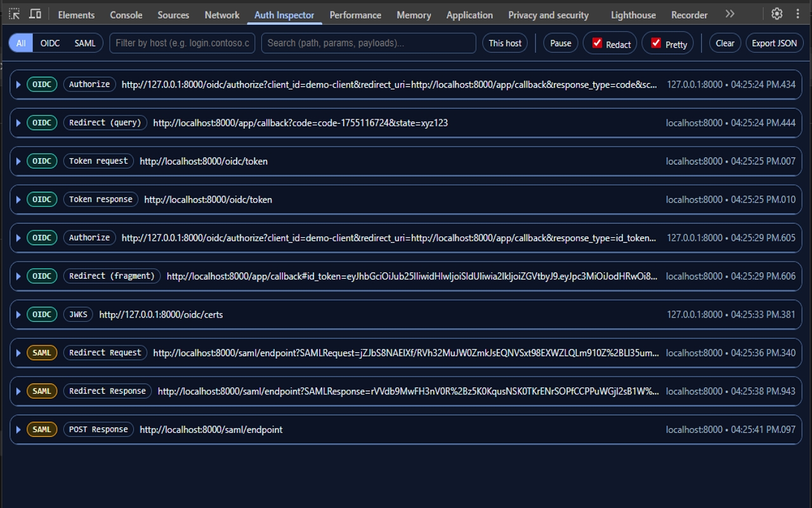Switch to the Network tab
Image resolution: width=812 pixels, height=508 pixels.
(221, 15)
